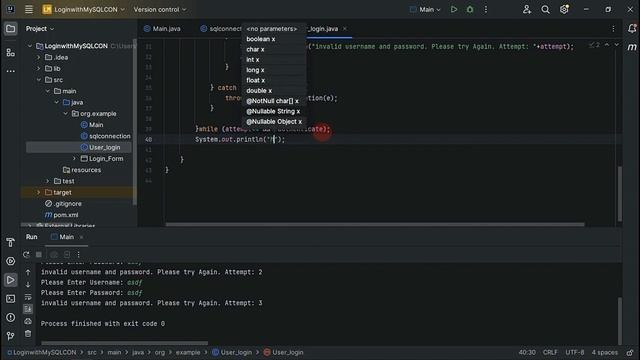Expand the lib folder
The height and width of the screenshot is (360, 640).
(x=39, y=69)
